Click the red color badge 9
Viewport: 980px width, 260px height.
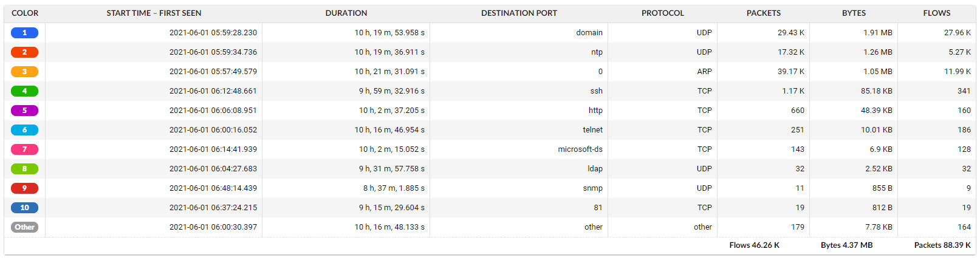(x=24, y=188)
